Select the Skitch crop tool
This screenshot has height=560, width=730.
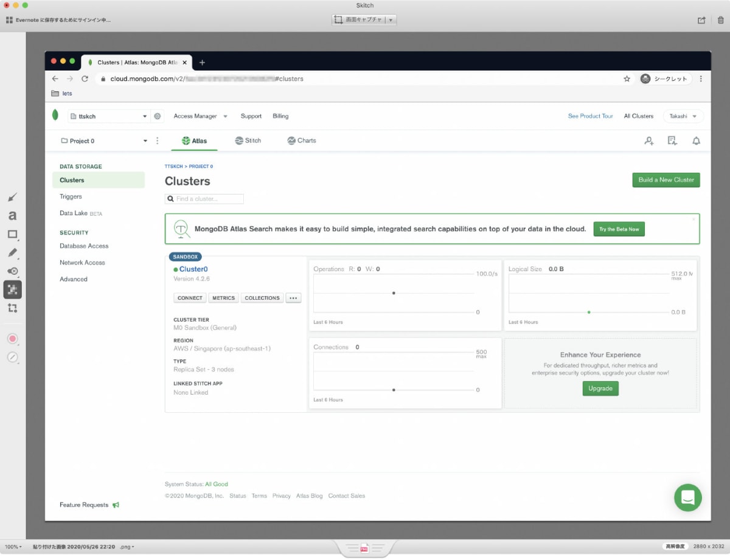[12, 308]
